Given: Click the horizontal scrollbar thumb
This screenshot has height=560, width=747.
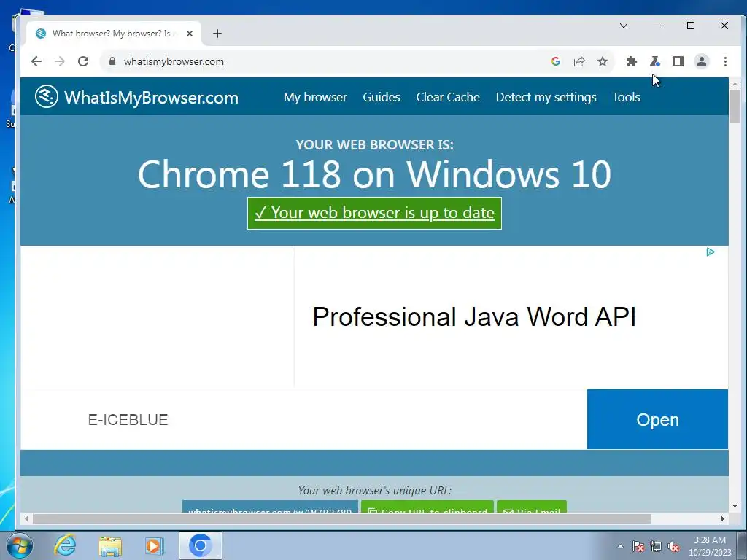Looking at the screenshot, I should click(341, 518).
